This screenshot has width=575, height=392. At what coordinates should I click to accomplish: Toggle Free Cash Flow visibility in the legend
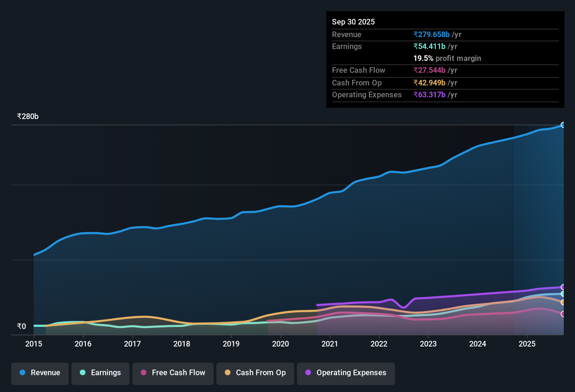click(173, 373)
